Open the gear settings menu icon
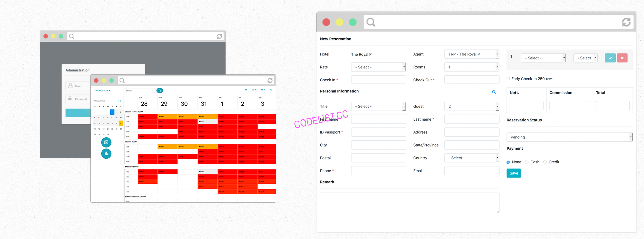Viewport: 644px width, 239px height. (x=263, y=90)
